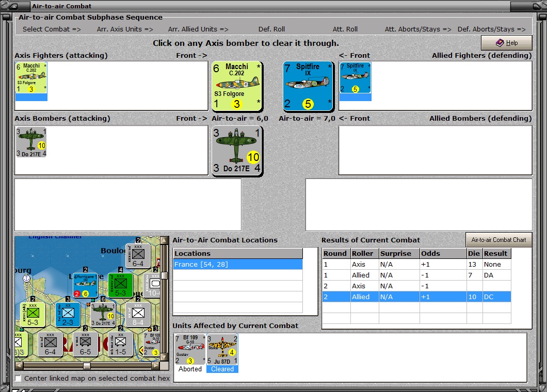Click the Round column header
The image size is (547, 392).
click(x=336, y=254)
